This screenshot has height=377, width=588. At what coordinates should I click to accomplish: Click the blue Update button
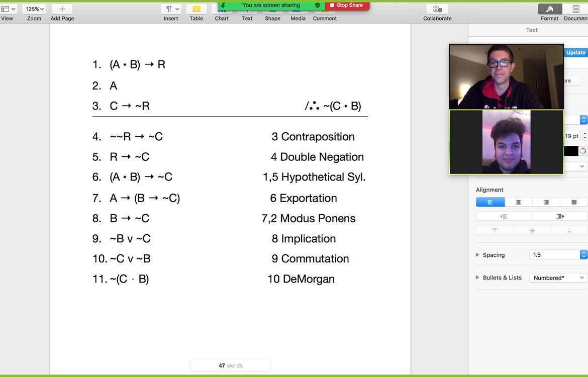575,52
